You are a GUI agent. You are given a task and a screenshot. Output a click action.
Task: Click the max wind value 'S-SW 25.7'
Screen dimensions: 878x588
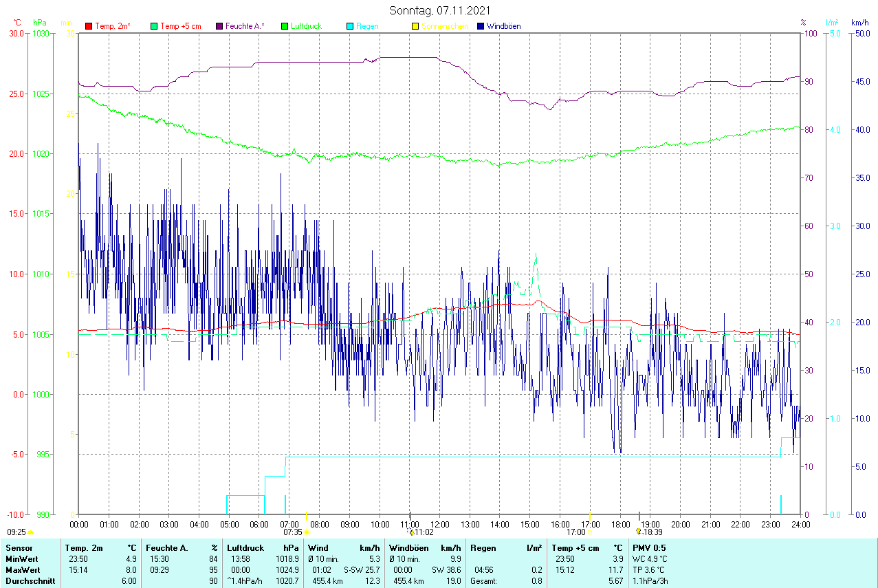[362, 570]
